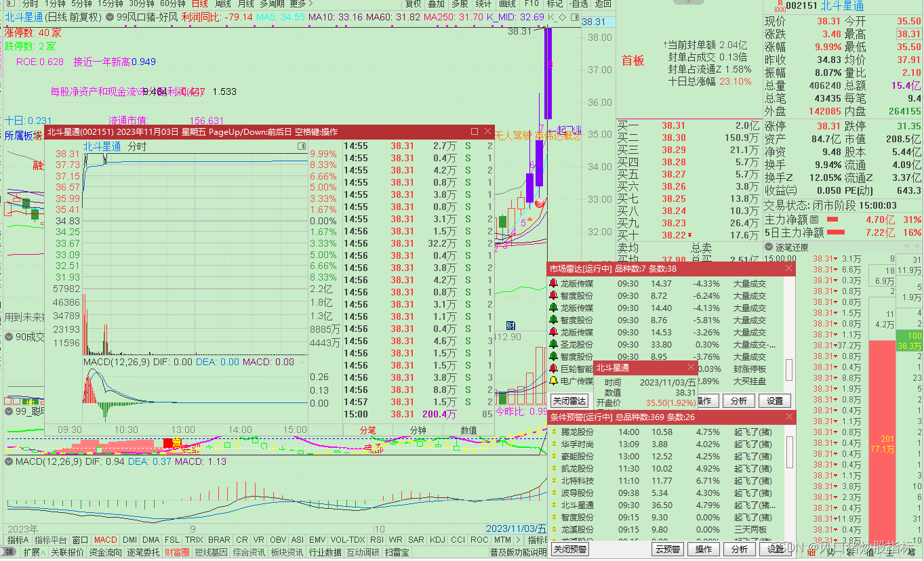The height and width of the screenshot is (561, 924).
Task: Click the red bell for 龙版传媒 14.37
Action: point(553,284)
